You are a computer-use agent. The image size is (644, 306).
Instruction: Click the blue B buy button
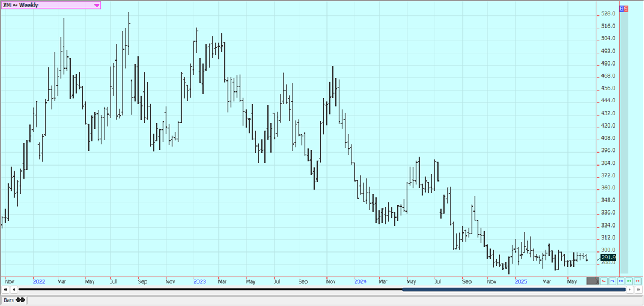[x=621, y=8]
